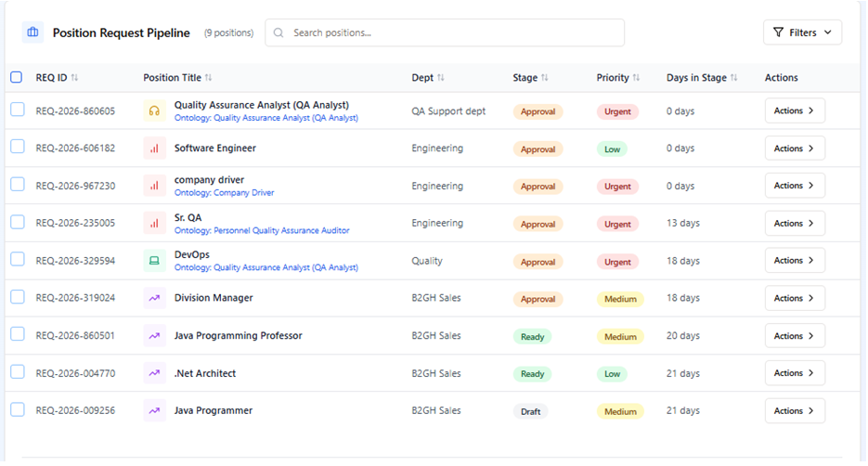Image resolution: width=868 pixels, height=466 pixels.
Task: Sort table by Dept column header
Action: click(x=422, y=78)
